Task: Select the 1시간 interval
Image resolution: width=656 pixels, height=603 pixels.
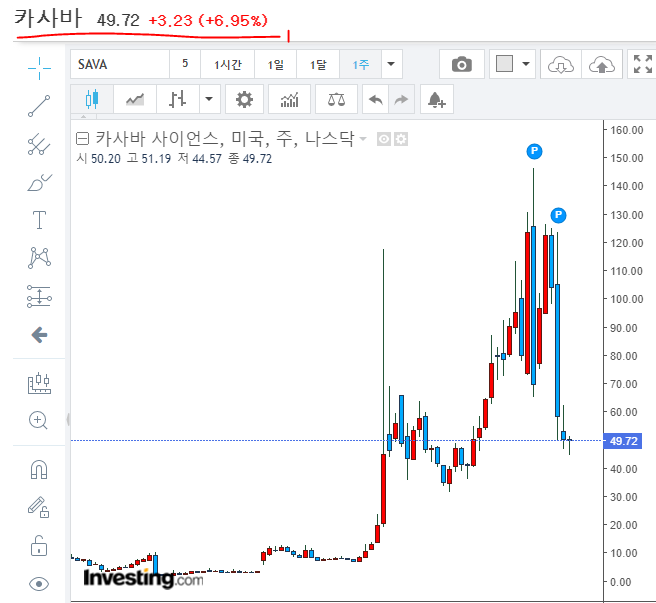Action: click(228, 64)
